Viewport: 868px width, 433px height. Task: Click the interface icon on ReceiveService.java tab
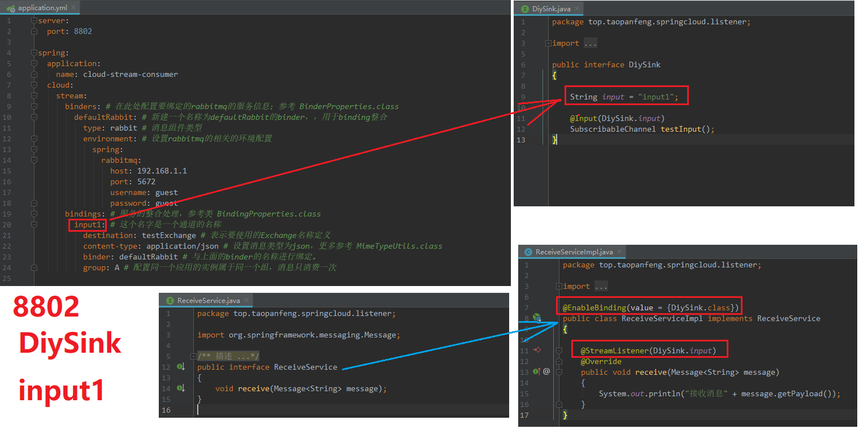[170, 301]
